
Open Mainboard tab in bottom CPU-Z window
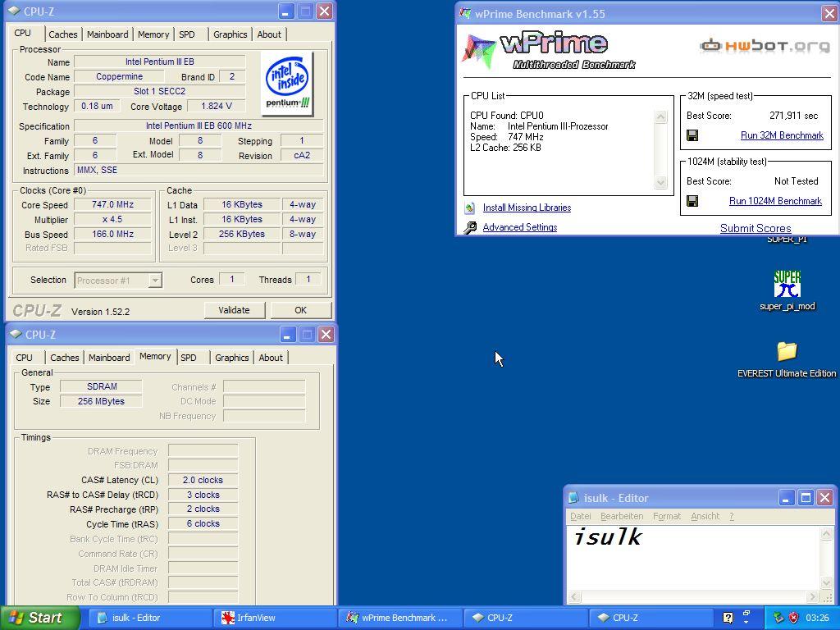(109, 358)
